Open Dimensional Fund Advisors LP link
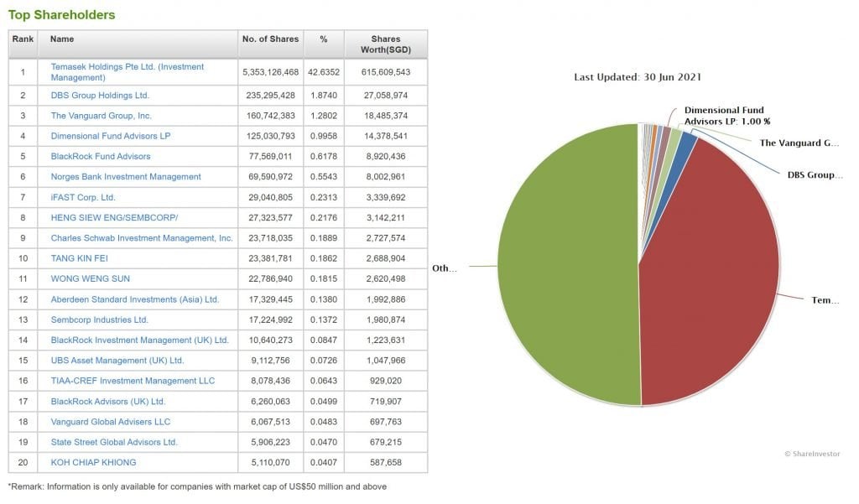Screen dimensions: 859x504 [111, 136]
